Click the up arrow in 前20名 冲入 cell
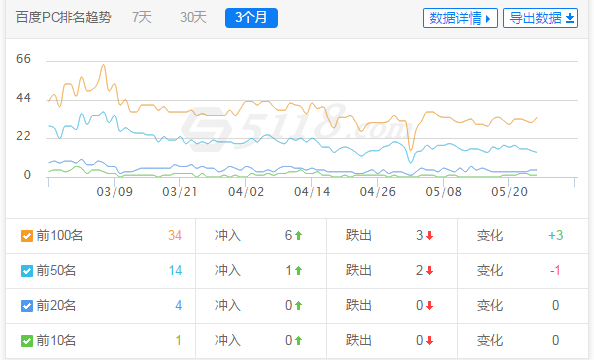This screenshot has height=360, width=594. [x=299, y=305]
